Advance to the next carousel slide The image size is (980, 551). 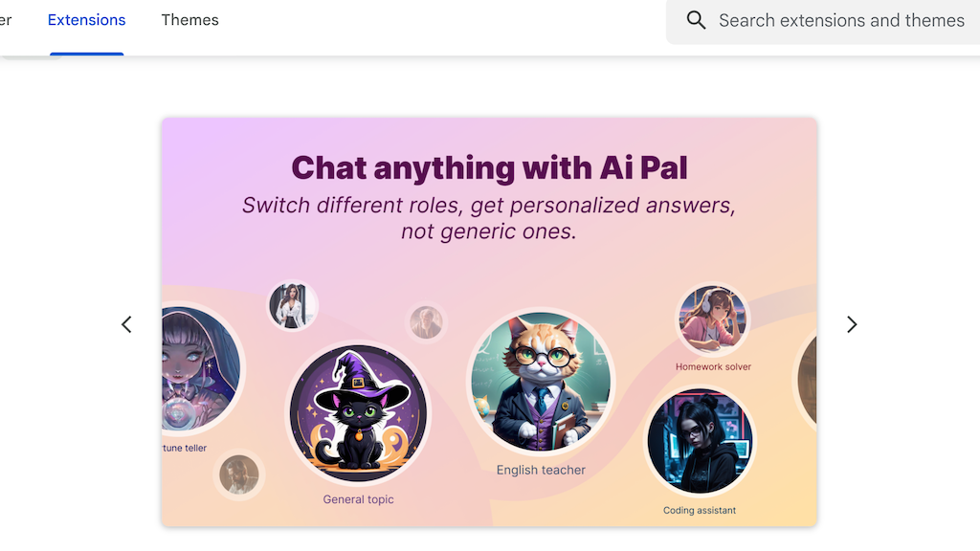click(x=852, y=324)
